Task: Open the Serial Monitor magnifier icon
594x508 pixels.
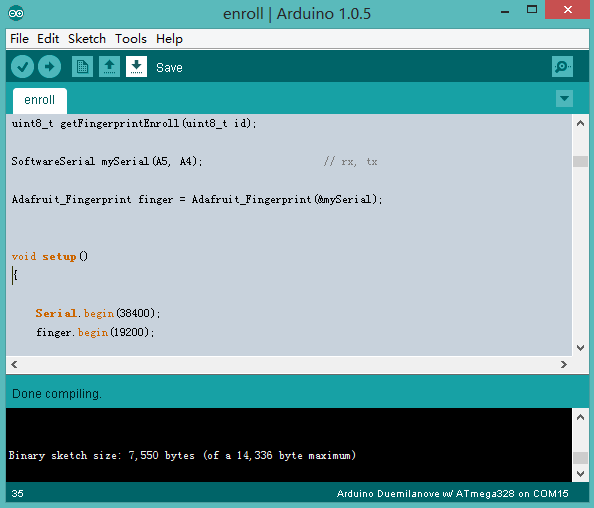Action: (x=562, y=67)
